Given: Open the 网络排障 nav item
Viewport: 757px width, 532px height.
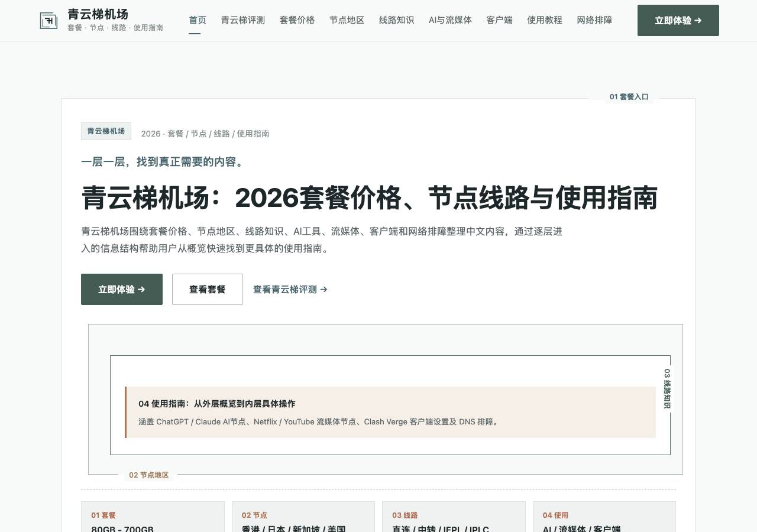Looking at the screenshot, I should (594, 20).
